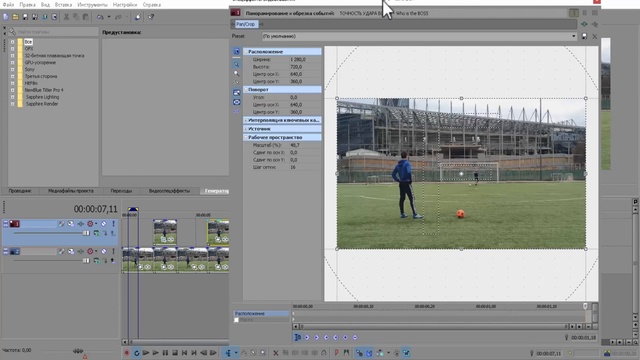Open the Preset dropdown (По умолчанию)

tap(573, 36)
